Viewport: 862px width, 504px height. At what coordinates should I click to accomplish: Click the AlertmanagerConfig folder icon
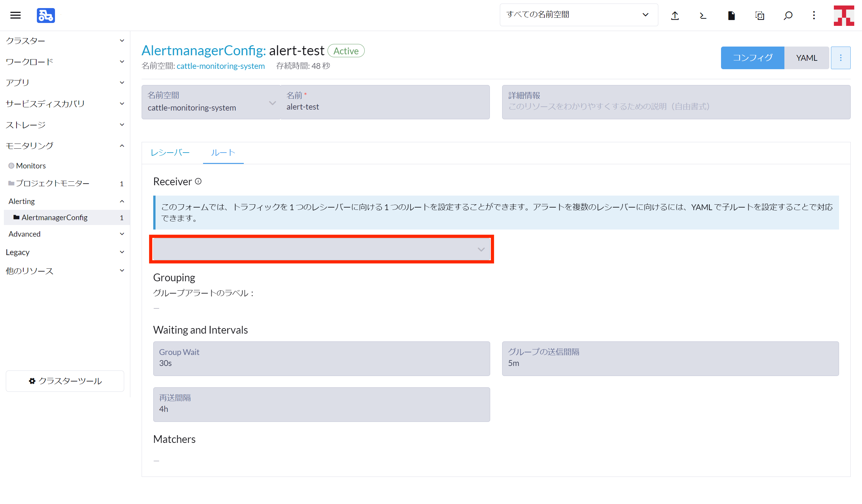pyautogui.click(x=16, y=217)
